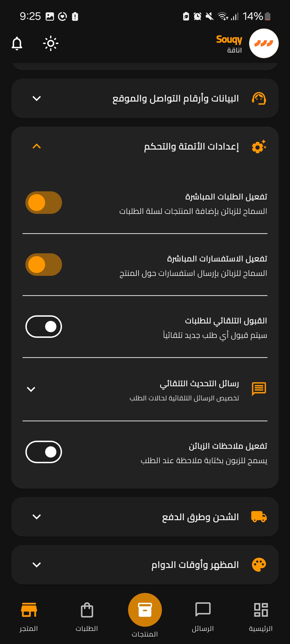Open products via center box icon
Image resolution: width=290 pixels, height=644 pixels.
point(145,610)
